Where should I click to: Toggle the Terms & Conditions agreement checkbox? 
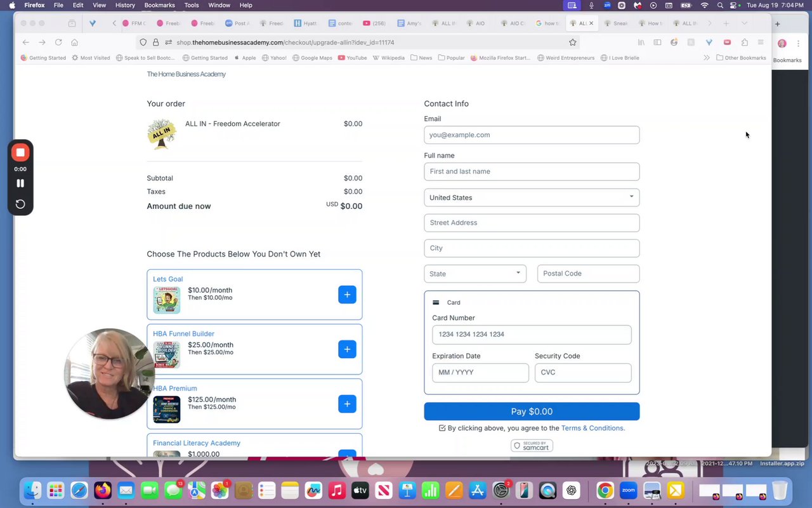[442, 428]
